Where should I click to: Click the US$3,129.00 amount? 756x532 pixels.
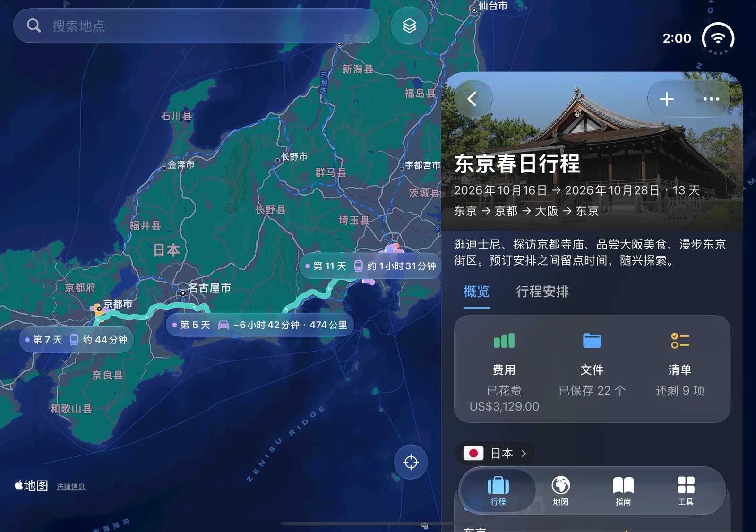[504, 407]
